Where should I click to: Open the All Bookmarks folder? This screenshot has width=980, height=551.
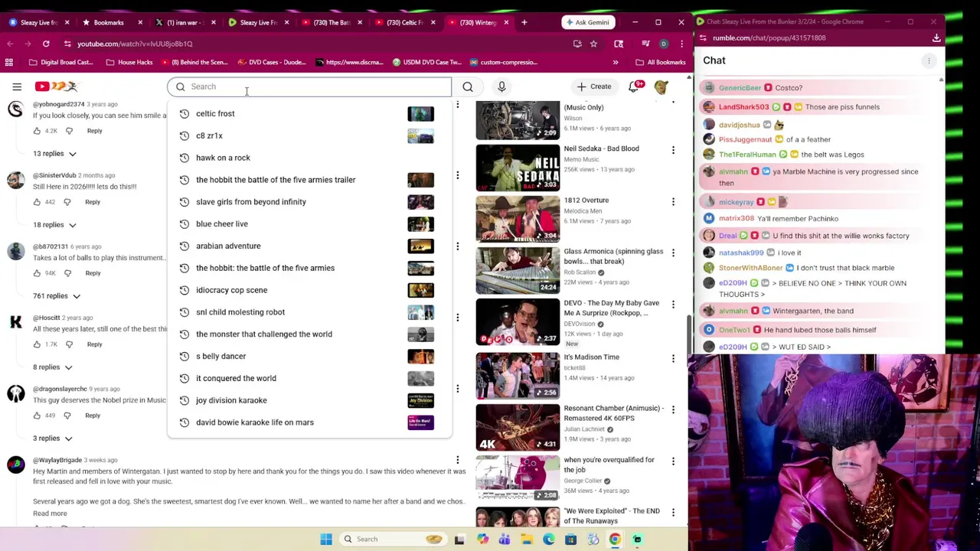click(661, 62)
